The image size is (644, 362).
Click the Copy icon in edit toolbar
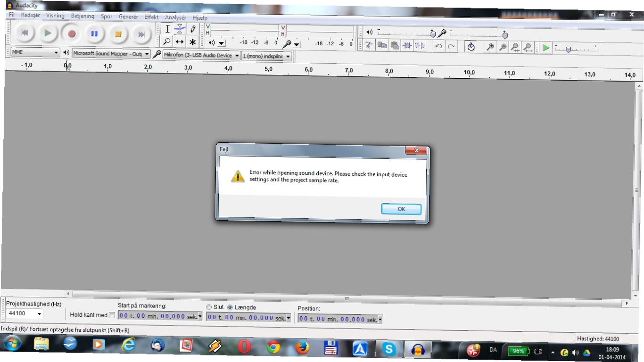point(382,46)
